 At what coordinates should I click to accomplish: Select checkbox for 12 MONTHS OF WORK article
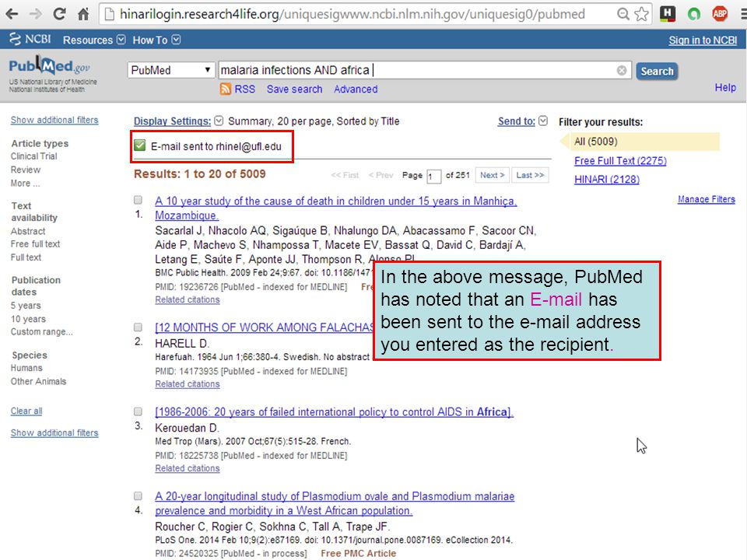click(138, 327)
